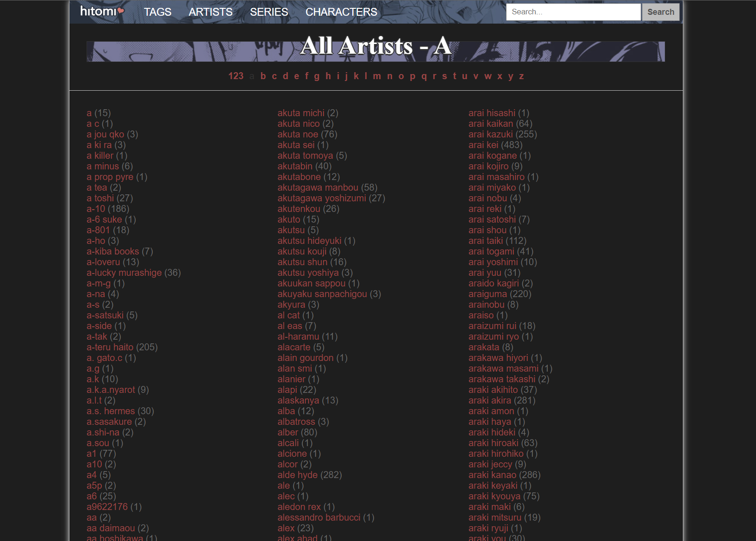This screenshot has height=541, width=756.
Task: Open artist link 'akuta noe'
Action: pyautogui.click(x=298, y=135)
